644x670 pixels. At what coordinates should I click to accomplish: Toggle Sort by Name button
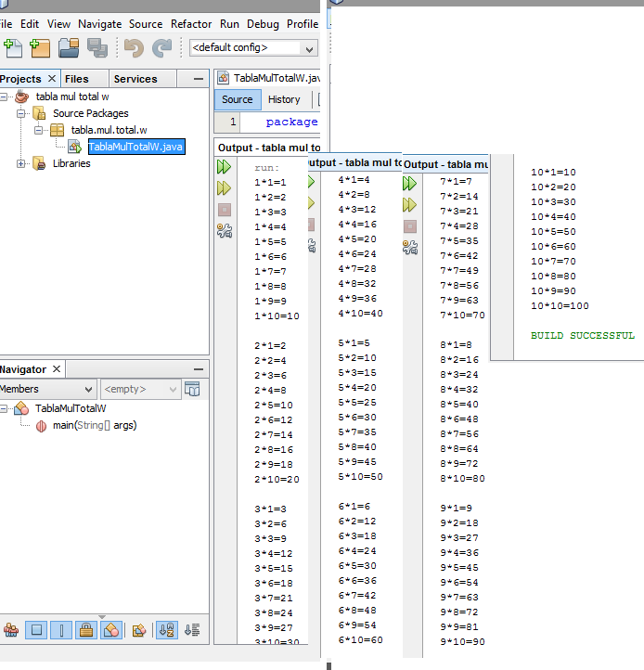[167, 630]
